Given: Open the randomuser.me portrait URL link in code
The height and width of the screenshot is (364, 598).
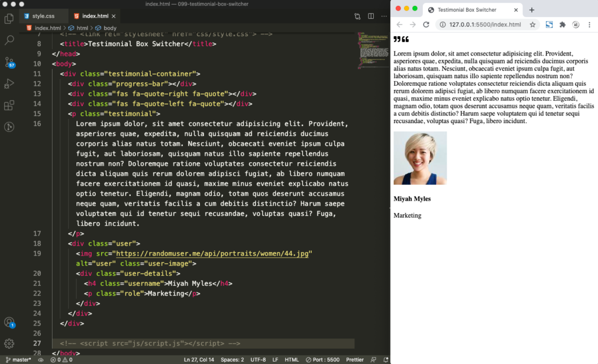Looking at the screenshot, I should [212, 254].
